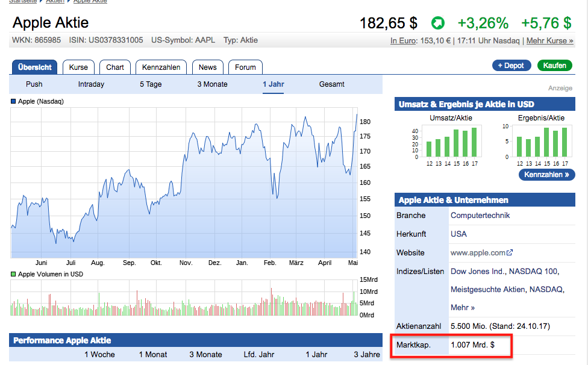588x365 pixels.
Task: Click the Performance Apple Aktie header
Action: pos(196,340)
